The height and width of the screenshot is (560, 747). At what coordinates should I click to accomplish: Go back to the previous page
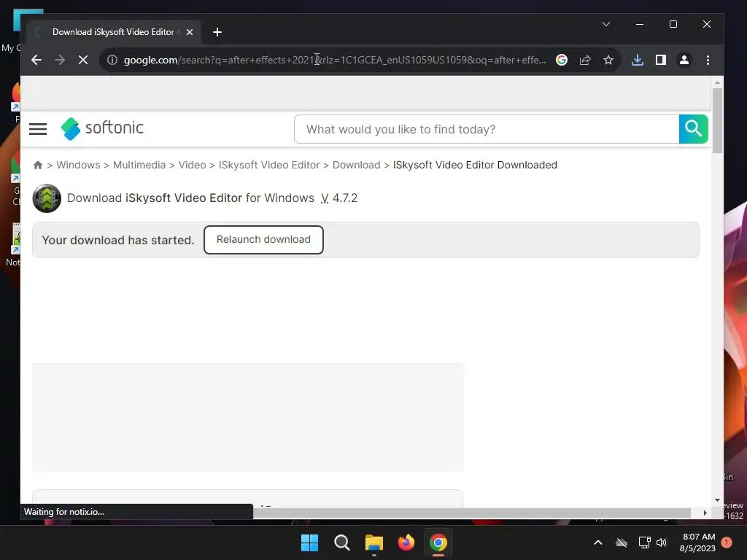(x=36, y=60)
